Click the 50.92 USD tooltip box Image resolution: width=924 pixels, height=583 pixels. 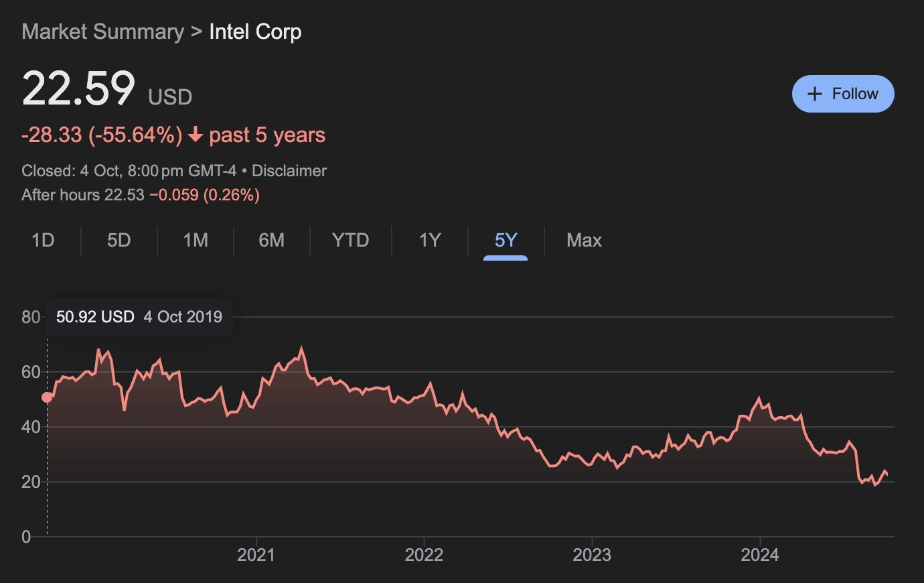click(x=139, y=317)
